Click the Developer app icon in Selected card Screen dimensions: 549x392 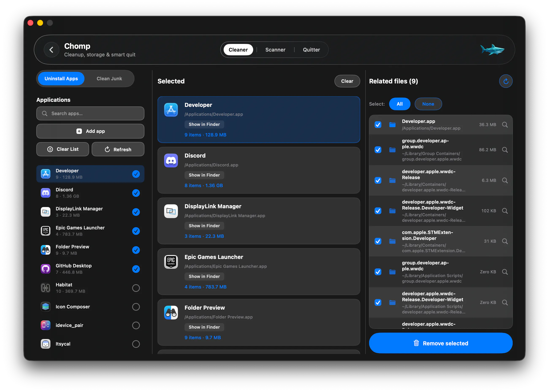(x=171, y=110)
